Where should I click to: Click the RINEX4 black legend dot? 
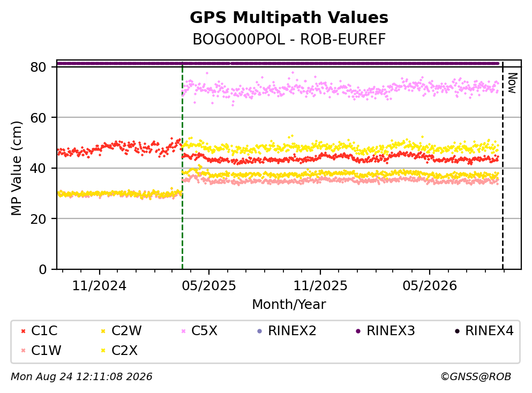[x=457, y=331]
